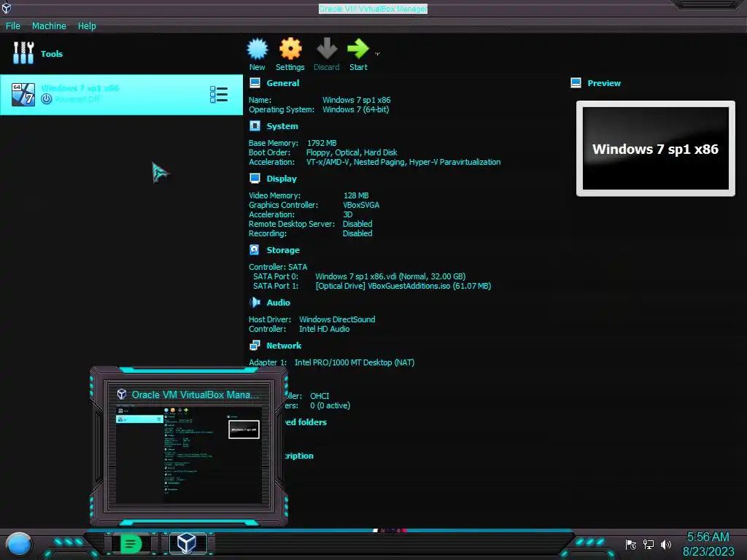Viewport: 747px width, 560px height.
Task: Click the Boot Order value text
Action: coord(352,152)
